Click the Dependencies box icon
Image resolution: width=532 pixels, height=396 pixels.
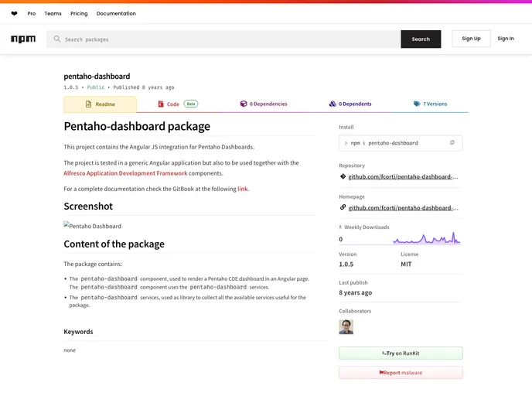click(244, 104)
